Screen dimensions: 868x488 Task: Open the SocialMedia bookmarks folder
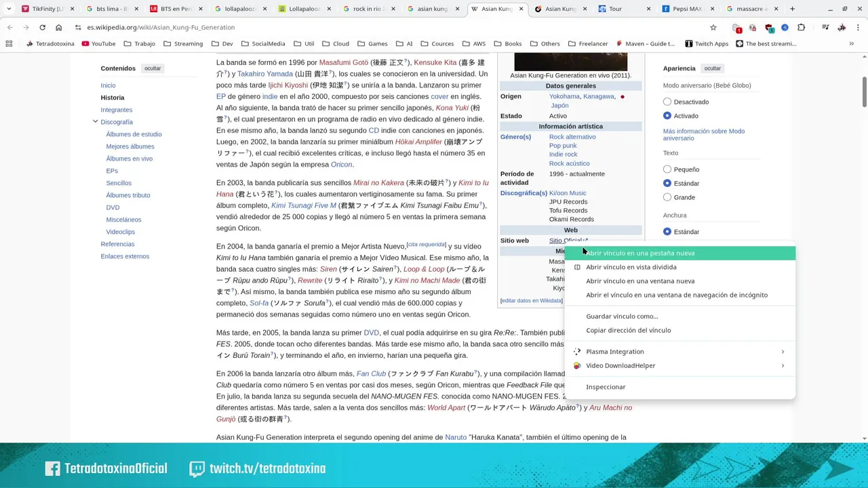(263, 43)
